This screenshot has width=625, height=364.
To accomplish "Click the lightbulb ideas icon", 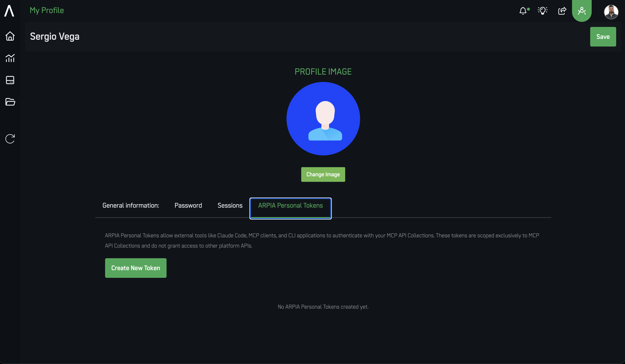I will point(543,11).
